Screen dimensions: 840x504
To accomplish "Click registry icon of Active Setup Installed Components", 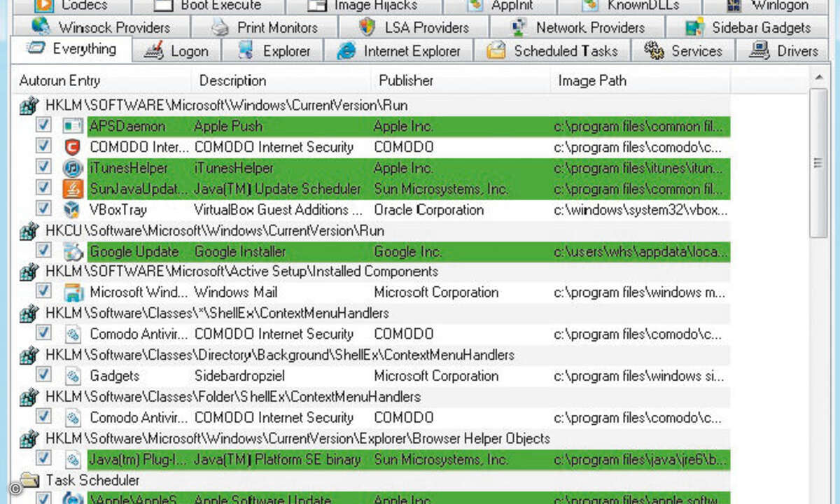I will tap(29, 272).
